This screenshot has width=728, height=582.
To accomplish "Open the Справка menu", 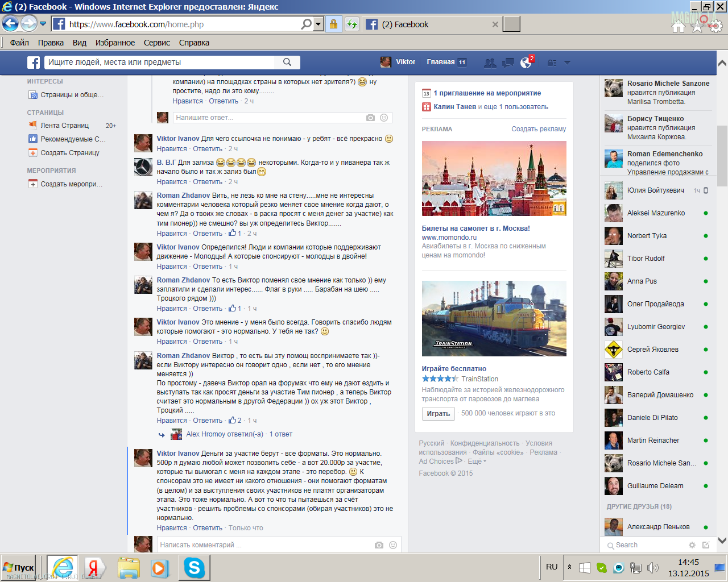I will pos(194,43).
